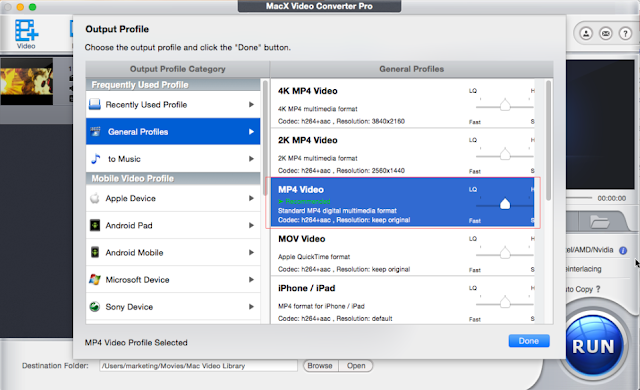Click the Apple Device logo icon
This screenshot has width=640, height=390.
coord(95,198)
